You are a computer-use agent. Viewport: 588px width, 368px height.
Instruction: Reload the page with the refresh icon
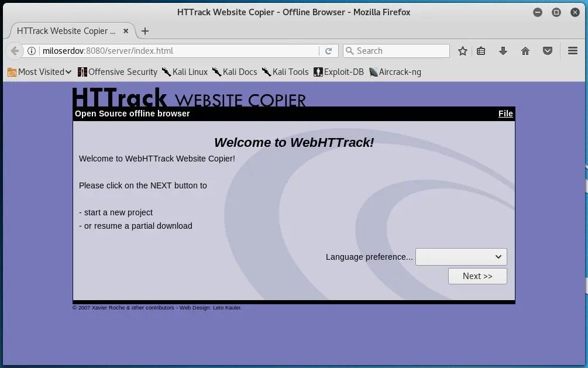328,51
